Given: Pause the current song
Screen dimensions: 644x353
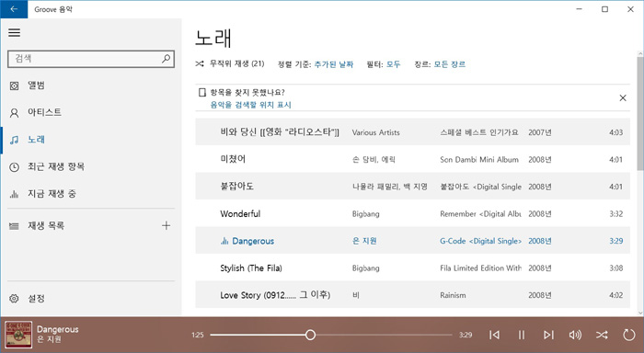Looking at the screenshot, I should pyautogui.click(x=522, y=335).
